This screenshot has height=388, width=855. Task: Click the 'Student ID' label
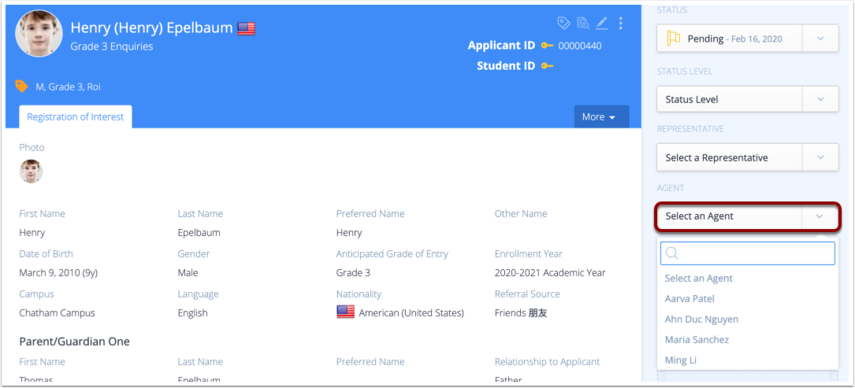coord(506,66)
